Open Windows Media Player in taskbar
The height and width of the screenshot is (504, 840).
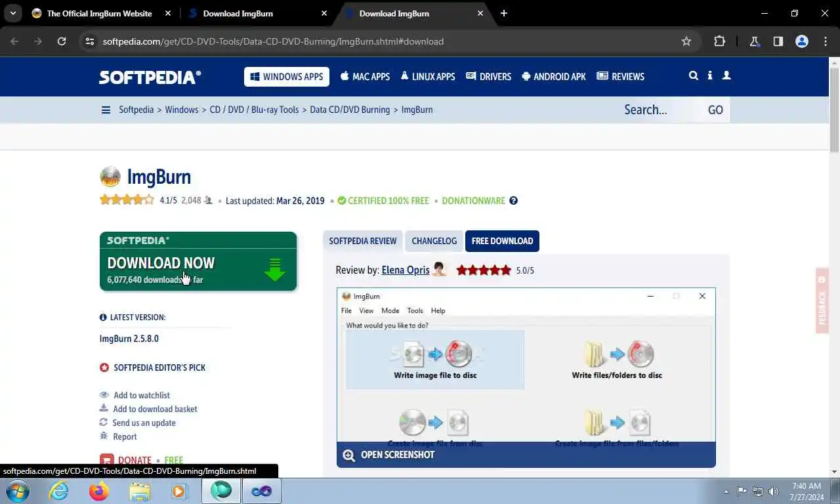(178, 491)
